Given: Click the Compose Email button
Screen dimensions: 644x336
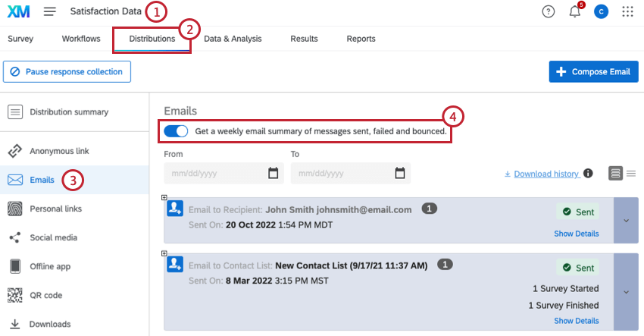Looking at the screenshot, I should pyautogui.click(x=593, y=71).
